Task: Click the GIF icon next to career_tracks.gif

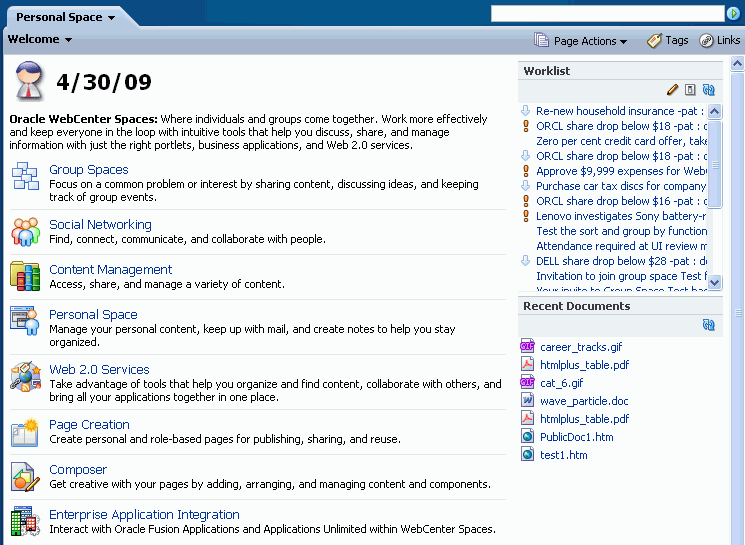Action: pyautogui.click(x=527, y=346)
